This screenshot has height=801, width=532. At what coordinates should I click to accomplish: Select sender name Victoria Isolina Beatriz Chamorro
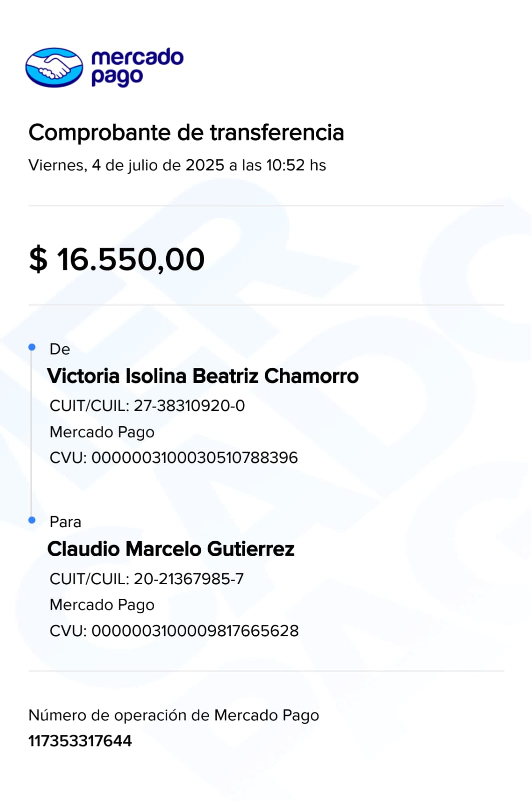pyautogui.click(x=203, y=376)
